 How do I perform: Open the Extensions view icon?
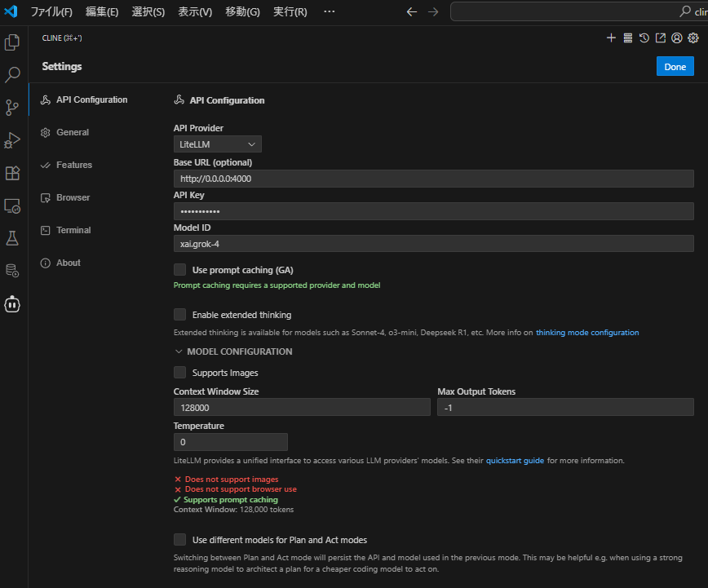tap(12, 173)
